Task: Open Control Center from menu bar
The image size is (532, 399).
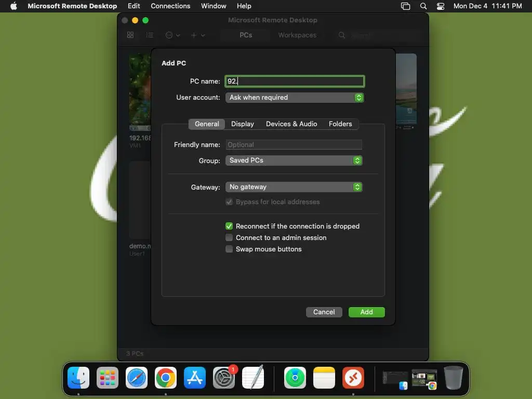Action: coord(441,6)
